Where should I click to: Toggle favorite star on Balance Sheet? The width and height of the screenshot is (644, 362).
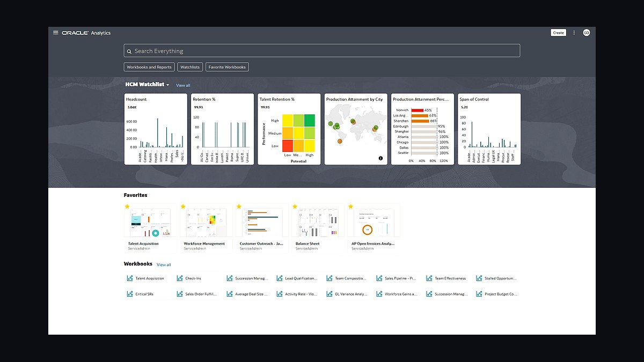[x=295, y=206]
